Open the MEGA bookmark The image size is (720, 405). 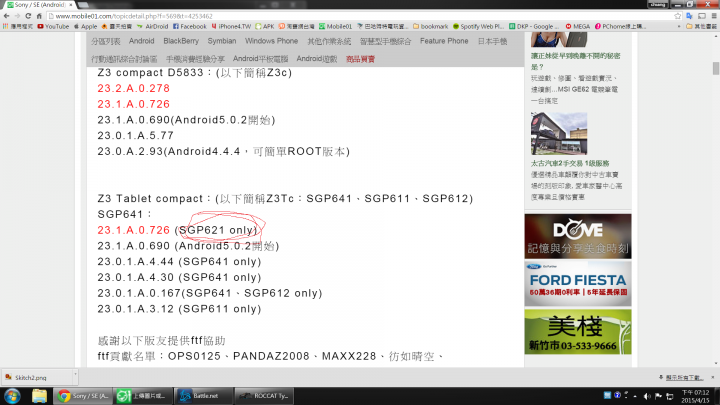click(578, 27)
